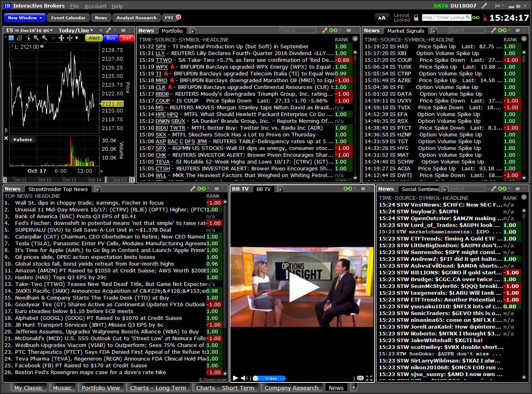Image resolution: width=532 pixels, height=394 pixels.
Task: Expand the Today/Line chart period dropdown
Action: pos(76,30)
